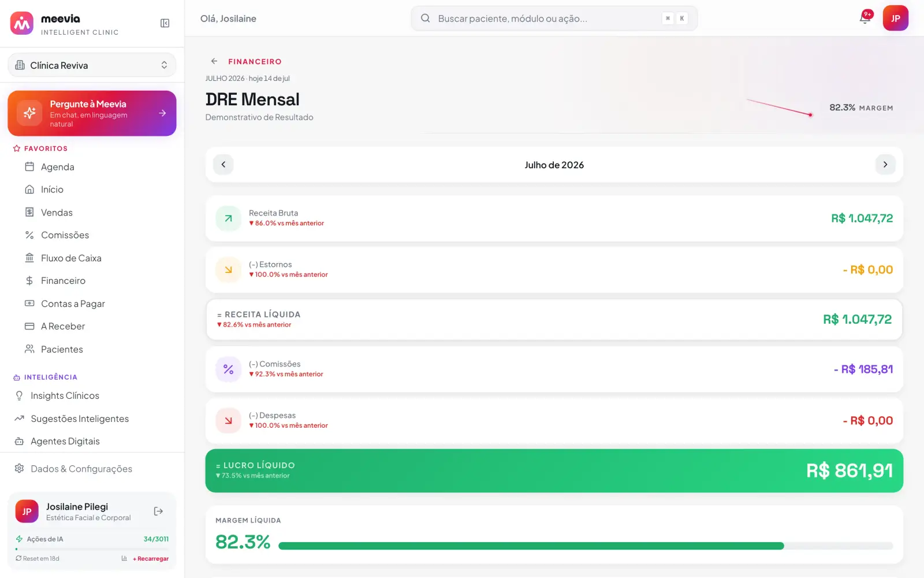Click the Olá, Josilaine greeting
The height and width of the screenshot is (578, 924).
click(228, 18)
